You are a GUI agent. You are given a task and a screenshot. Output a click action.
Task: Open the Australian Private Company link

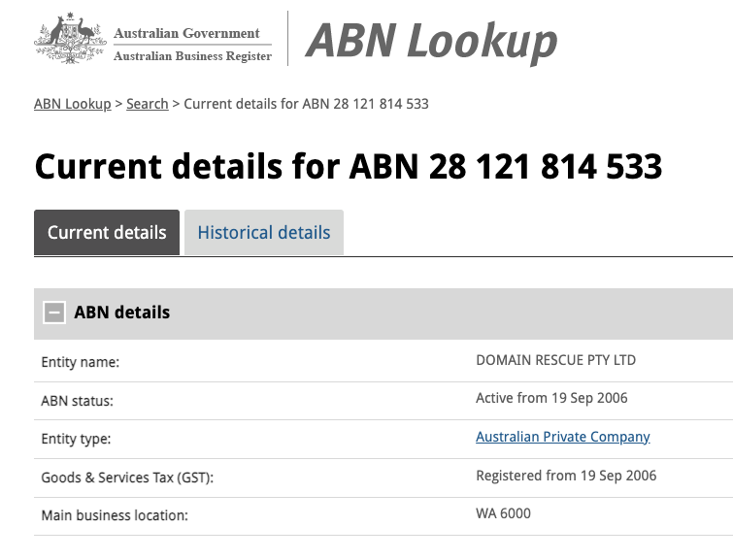[x=563, y=437]
